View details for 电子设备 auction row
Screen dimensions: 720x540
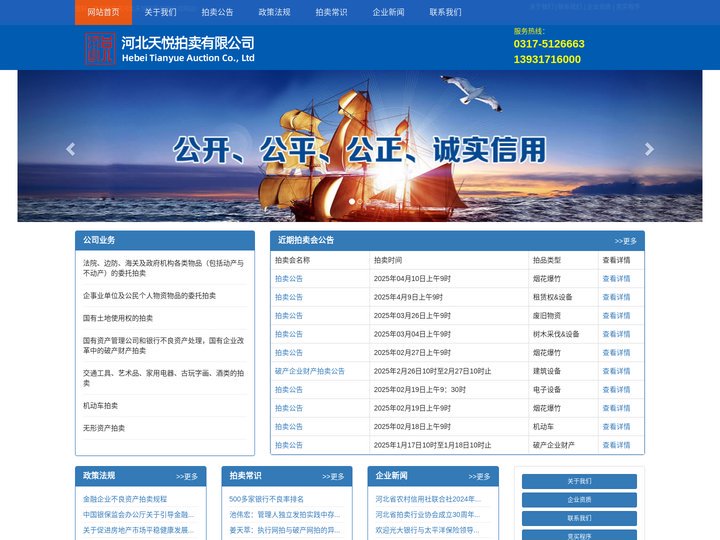[616, 389]
